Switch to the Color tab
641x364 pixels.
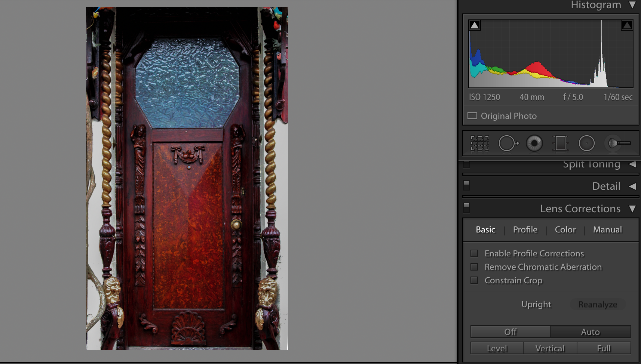[565, 229]
